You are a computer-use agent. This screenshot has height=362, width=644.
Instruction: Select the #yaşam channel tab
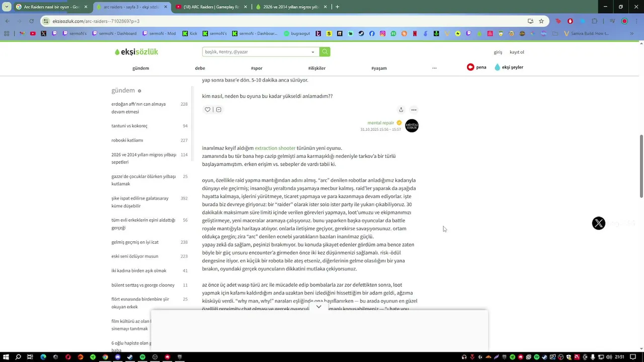click(379, 68)
